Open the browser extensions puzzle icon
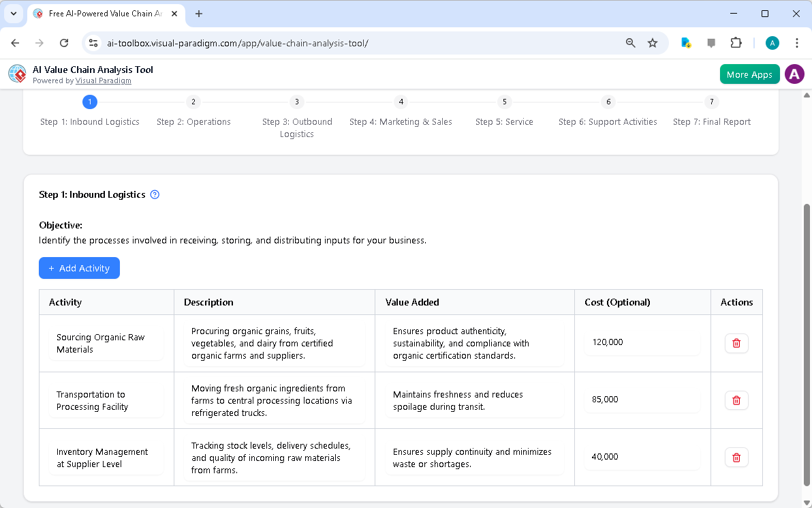The image size is (812, 508). click(x=736, y=42)
